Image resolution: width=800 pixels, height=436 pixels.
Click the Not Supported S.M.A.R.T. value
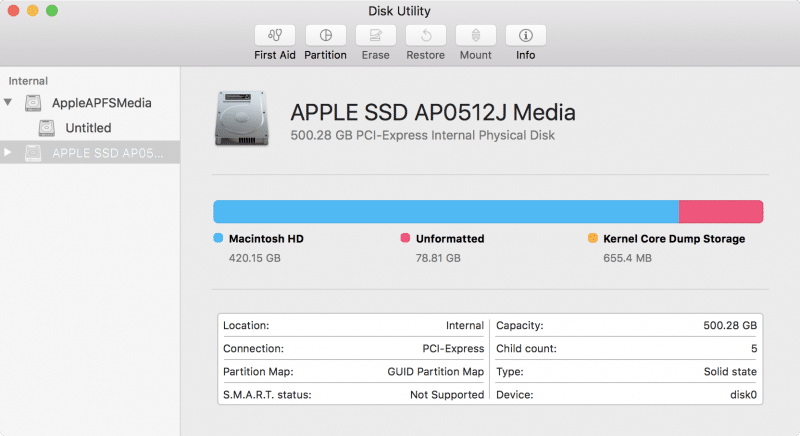point(447,395)
